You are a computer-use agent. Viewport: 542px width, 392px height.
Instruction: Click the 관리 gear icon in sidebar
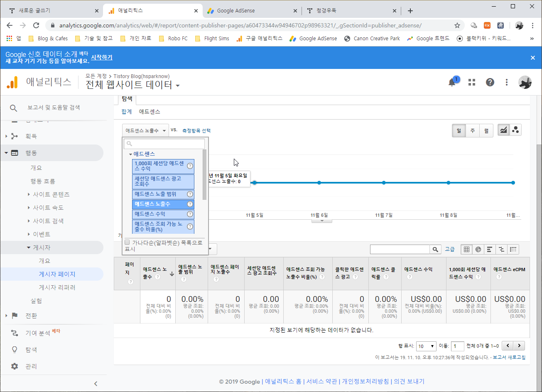point(15,366)
